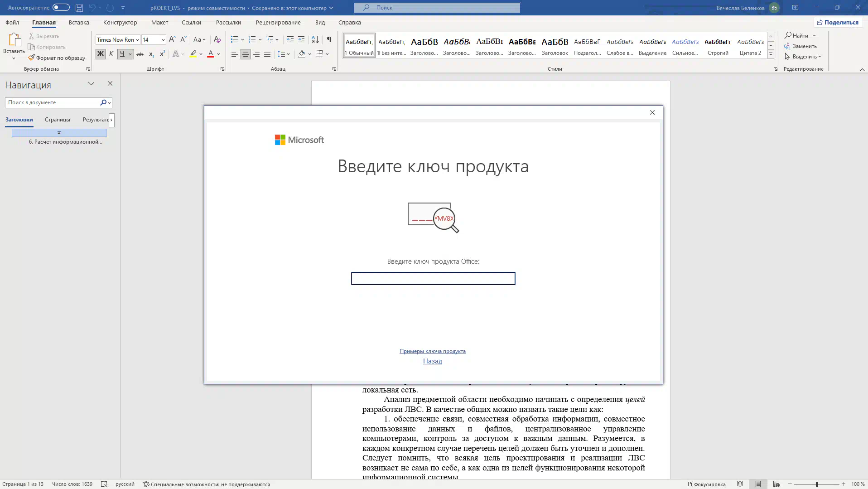Toggle the AutoSave switch
This screenshot has height=489, width=868.
tap(61, 7)
